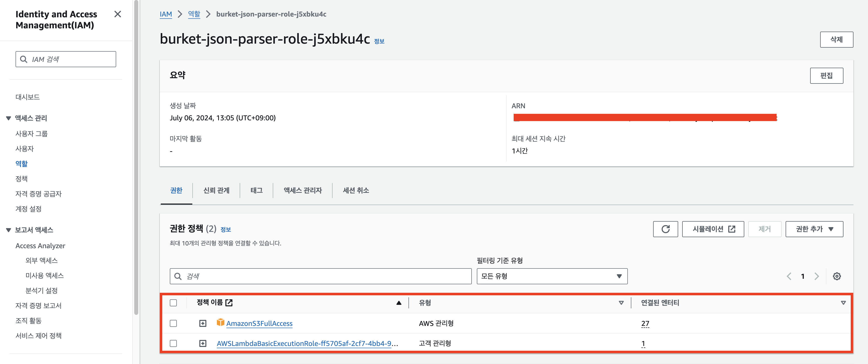Open 모든 유형 filter dropdown
This screenshot has width=868, height=364.
point(552,276)
